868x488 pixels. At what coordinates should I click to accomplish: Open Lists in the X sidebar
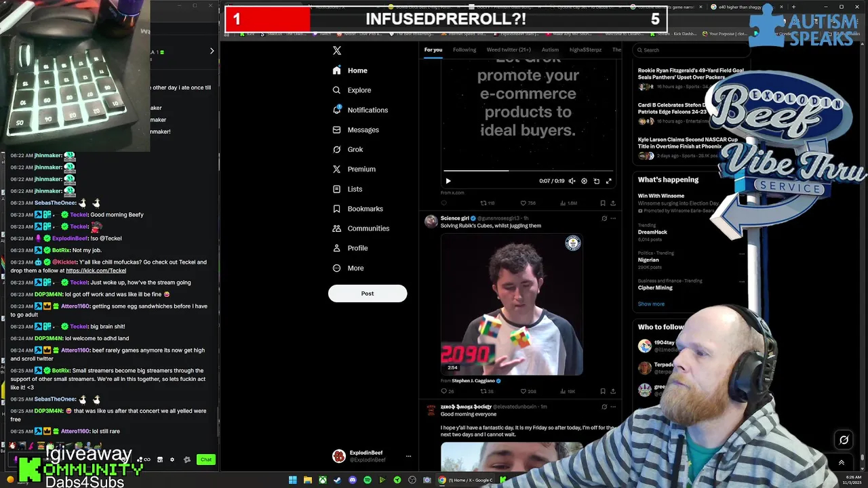tap(347, 189)
